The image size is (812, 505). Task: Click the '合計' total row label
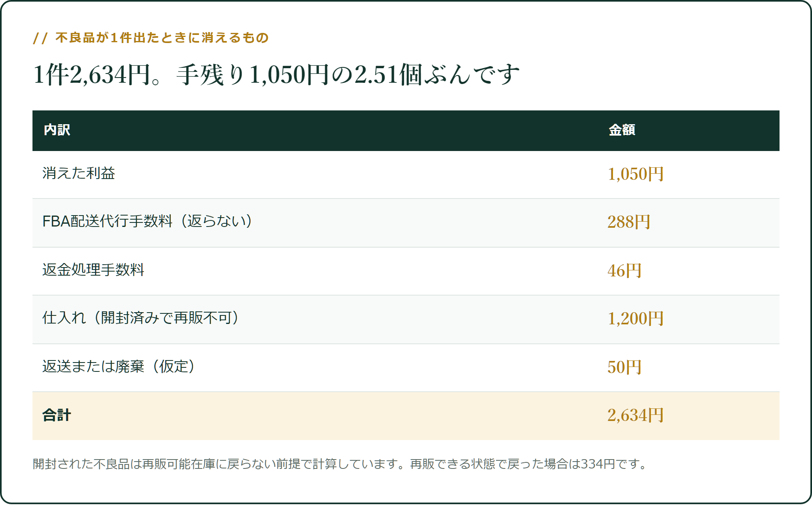[57, 415]
